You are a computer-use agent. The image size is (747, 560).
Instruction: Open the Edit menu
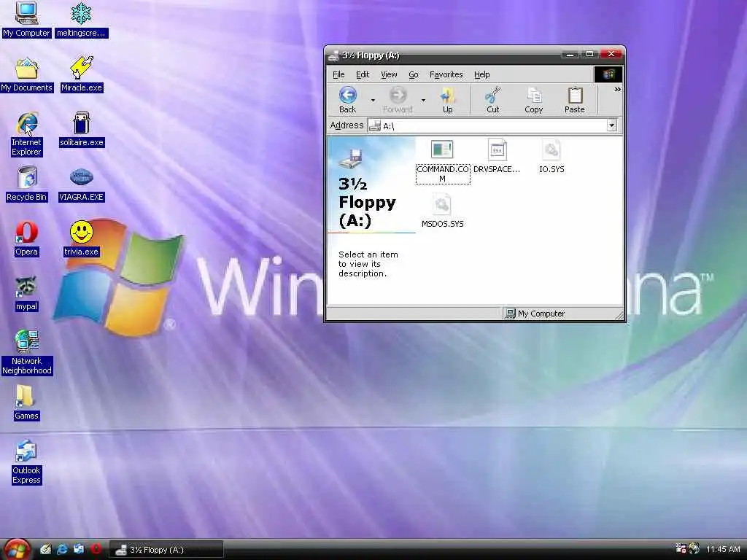pyautogui.click(x=363, y=75)
